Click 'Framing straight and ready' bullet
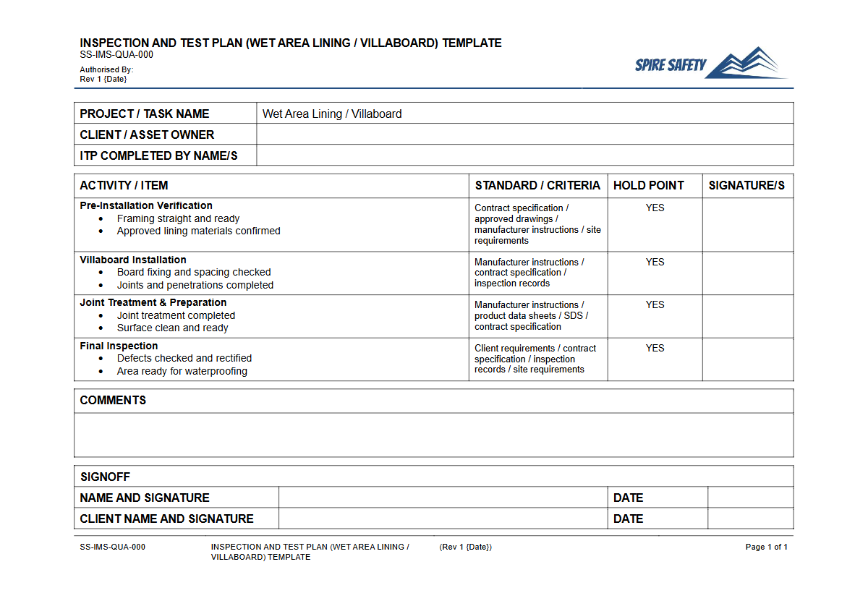The width and height of the screenshot is (868, 614). [178, 218]
